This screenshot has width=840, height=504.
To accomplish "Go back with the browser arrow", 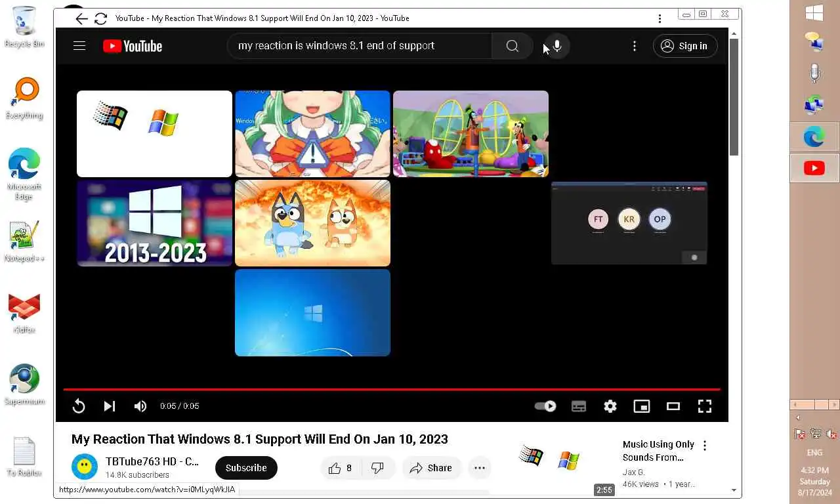I will coord(81,18).
